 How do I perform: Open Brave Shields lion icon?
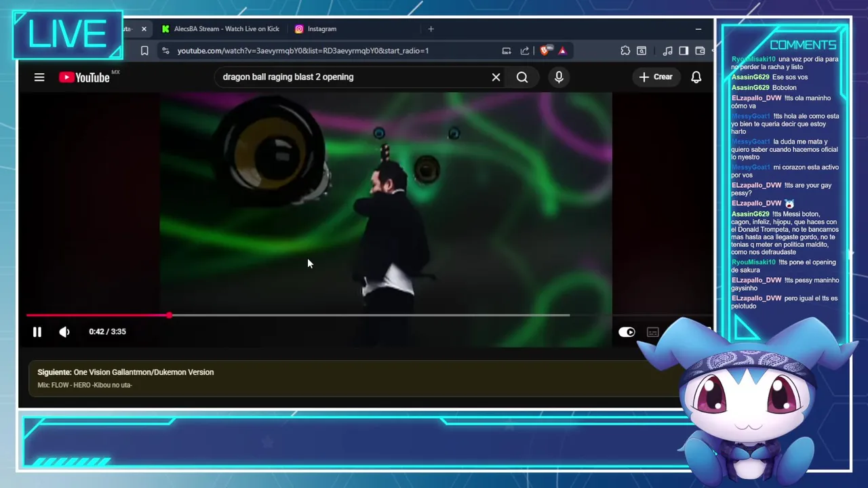pos(545,51)
